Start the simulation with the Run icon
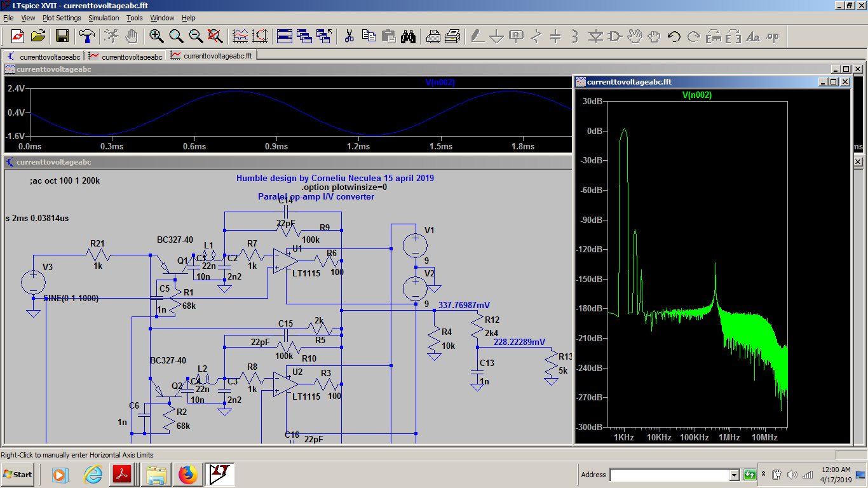This screenshot has width=868, height=488. click(x=111, y=36)
